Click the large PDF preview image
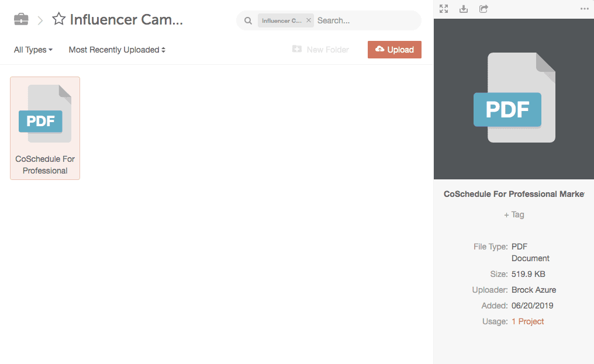Image resolution: width=594 pixels, height=364 pixels. pos(514,99)
